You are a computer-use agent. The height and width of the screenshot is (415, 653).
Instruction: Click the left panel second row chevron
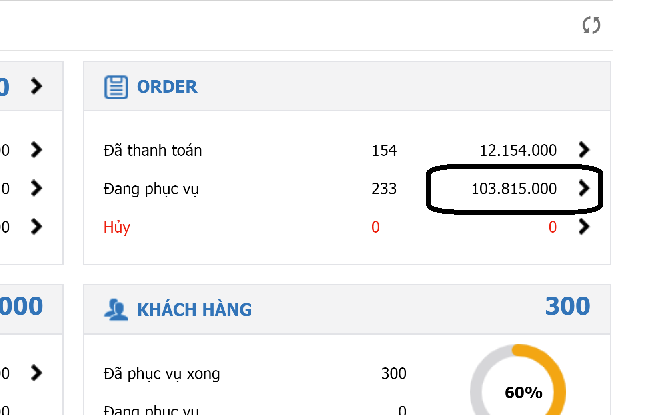point(36,188)
